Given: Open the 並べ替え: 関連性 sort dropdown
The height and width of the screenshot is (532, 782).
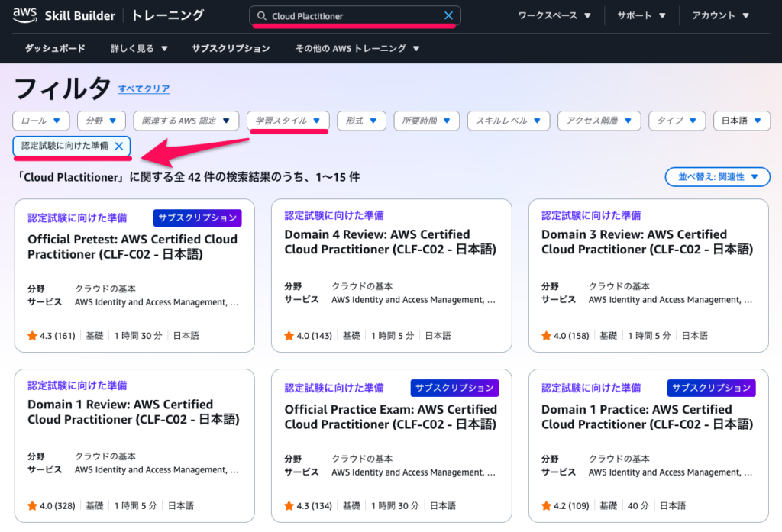Looking at the screenshot, I should pos(717,177).
